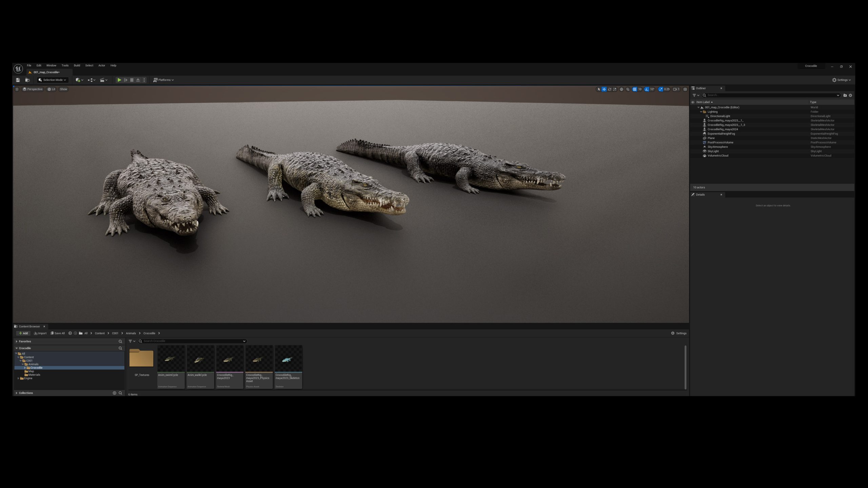Start Play in Editor with green arrow
Screen dimensions: 868x488
[119, 80]
